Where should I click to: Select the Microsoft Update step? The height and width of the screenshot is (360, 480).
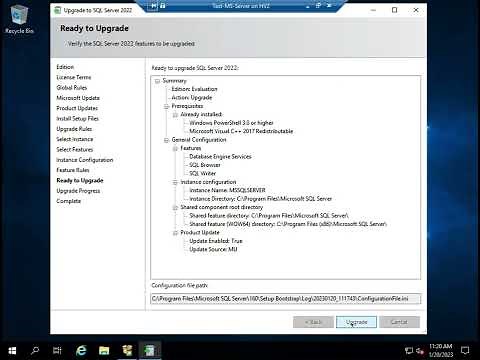click(78, 98)
